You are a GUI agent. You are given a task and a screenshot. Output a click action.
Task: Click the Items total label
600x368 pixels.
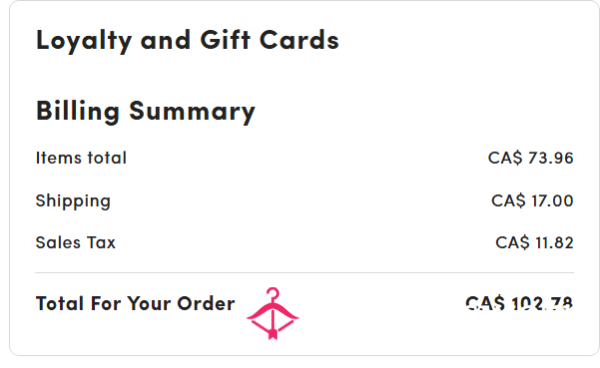click(81, 158)
